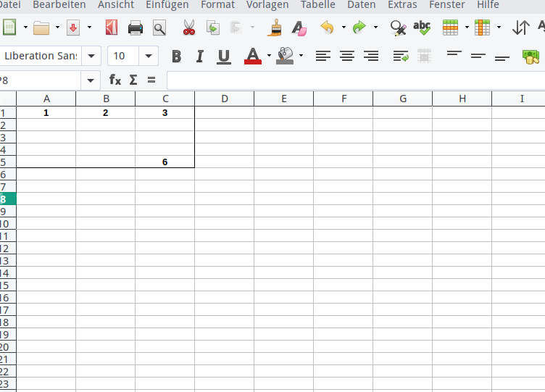
Task: Open the font size dropdown
Action: click(x=149, y=56)
